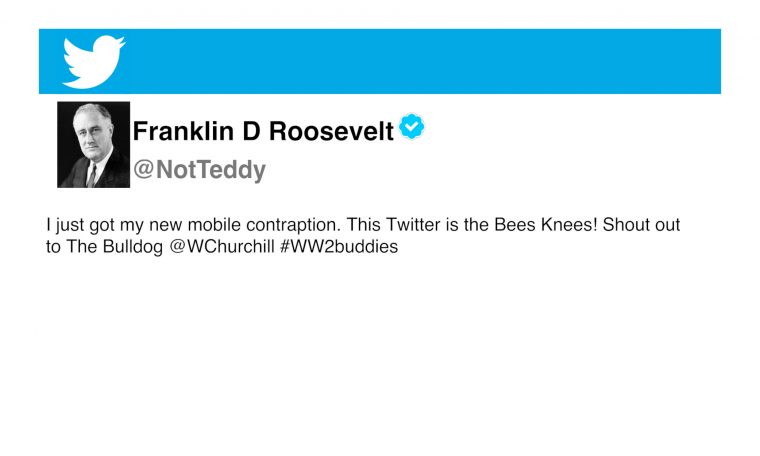Click the words "mobile contraption" in the tweet

point(268,225)
